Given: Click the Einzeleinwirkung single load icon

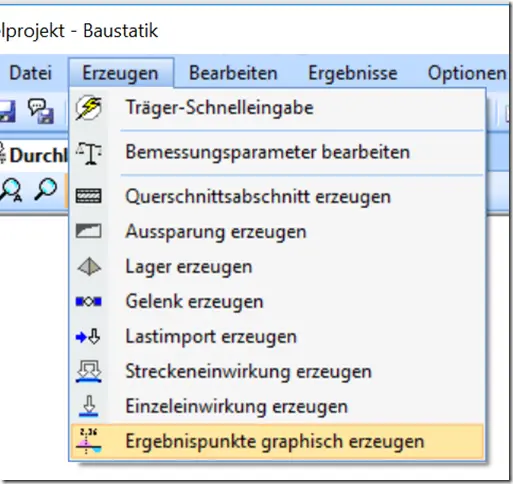Looking at the screenshot, I should (89, 406).
